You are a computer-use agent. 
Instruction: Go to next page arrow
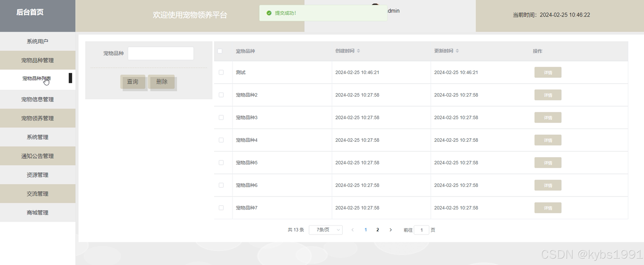click(391, 230)
